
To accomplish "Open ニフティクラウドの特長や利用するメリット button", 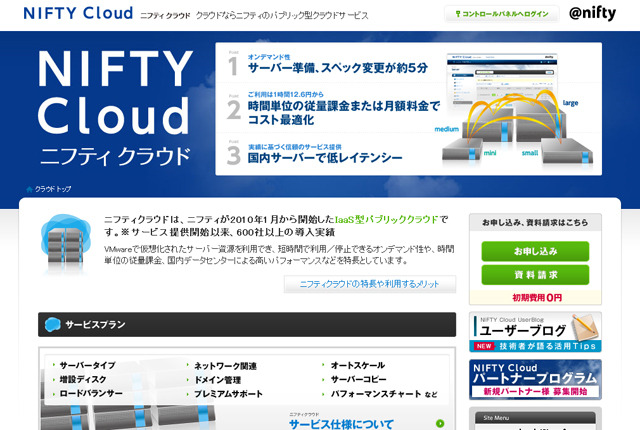I will (370, 284).
